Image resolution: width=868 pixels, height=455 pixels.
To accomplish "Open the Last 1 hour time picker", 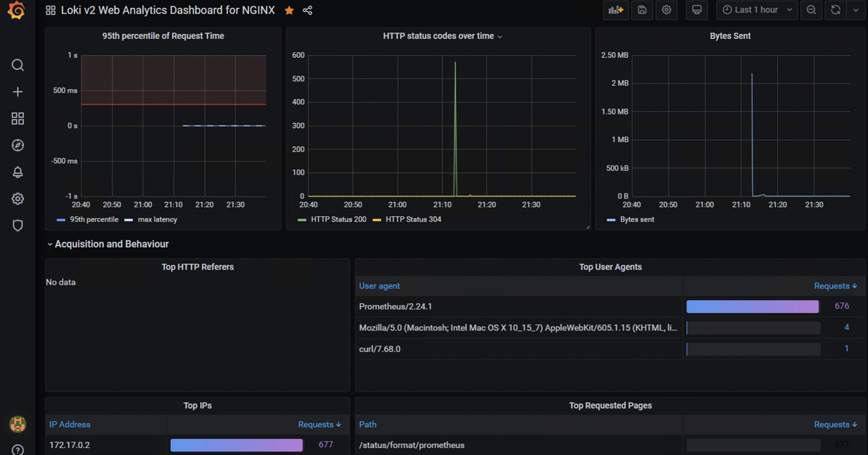I will tap(751, 10).
